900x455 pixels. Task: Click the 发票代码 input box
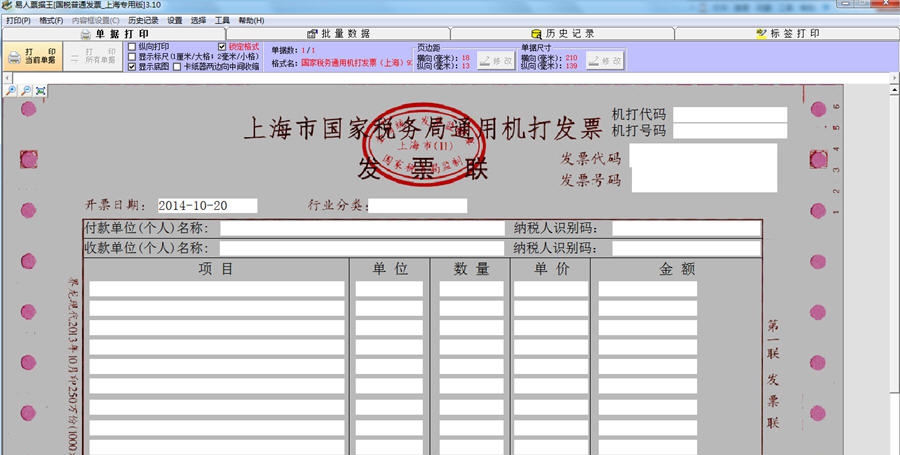tap(704, 155)
